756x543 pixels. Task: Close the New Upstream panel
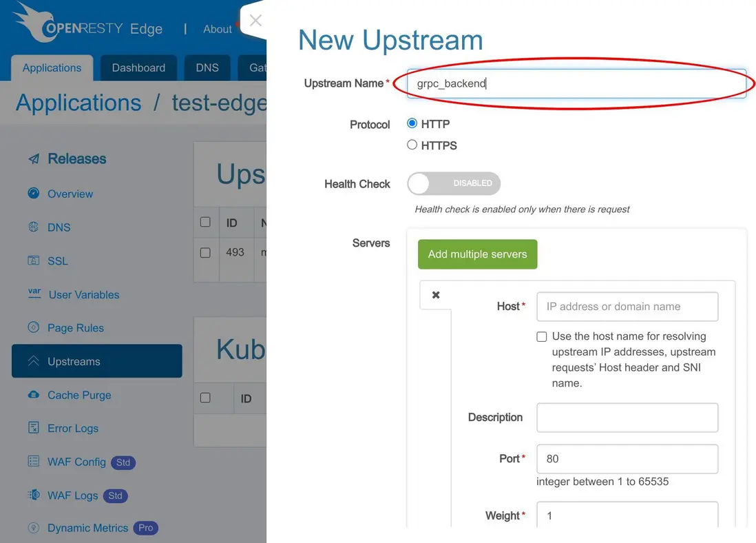coord(255,20)
